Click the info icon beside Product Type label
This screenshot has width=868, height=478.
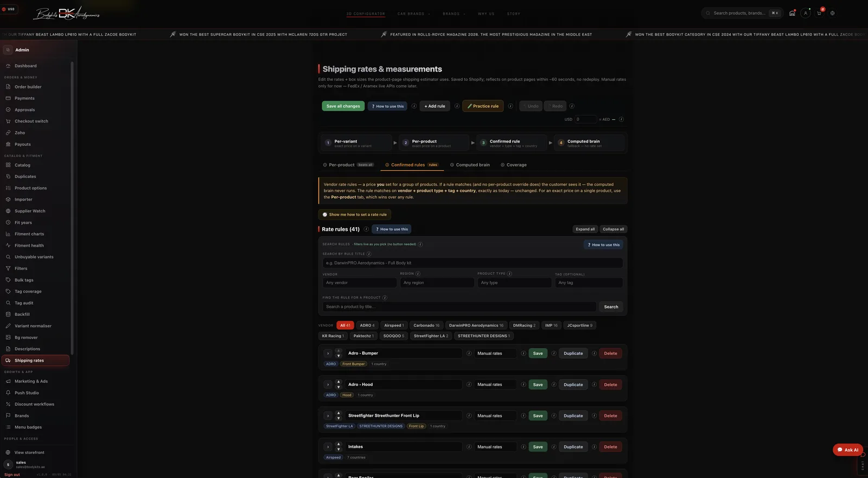pyautogui.click(x=509, y=274)
